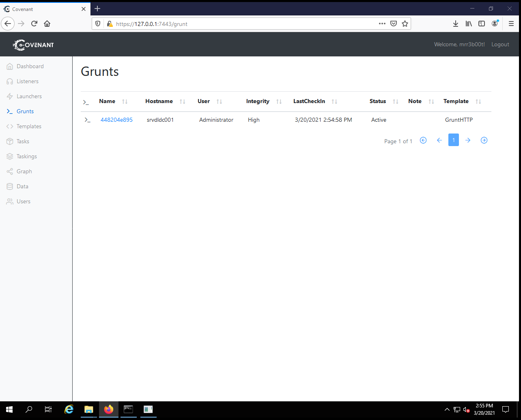Bookmark this page with the star
The image size is (521, 420).
tap(405, 24)
